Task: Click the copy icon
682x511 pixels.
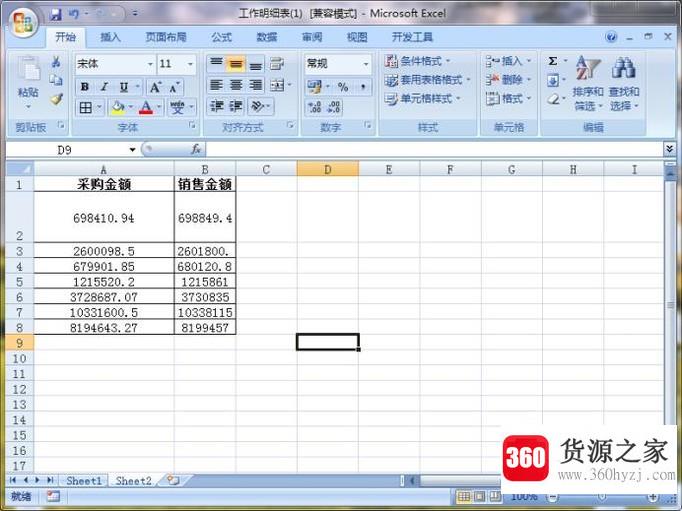Action: pos(56,80)
